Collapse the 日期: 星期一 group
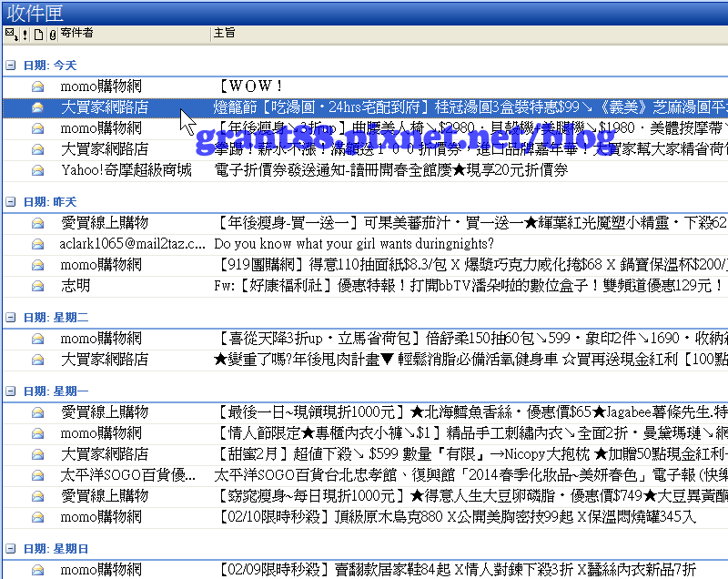Viewport: 728px width, 579px height. [x=11, y=391]
